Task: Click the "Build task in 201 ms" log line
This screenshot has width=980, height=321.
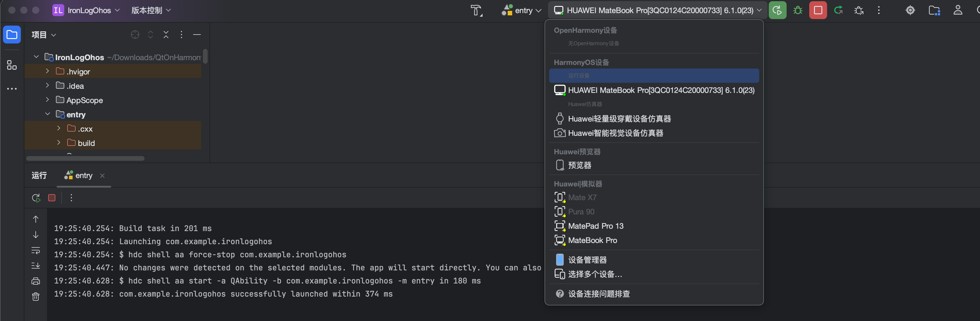Action: point(133,228)
